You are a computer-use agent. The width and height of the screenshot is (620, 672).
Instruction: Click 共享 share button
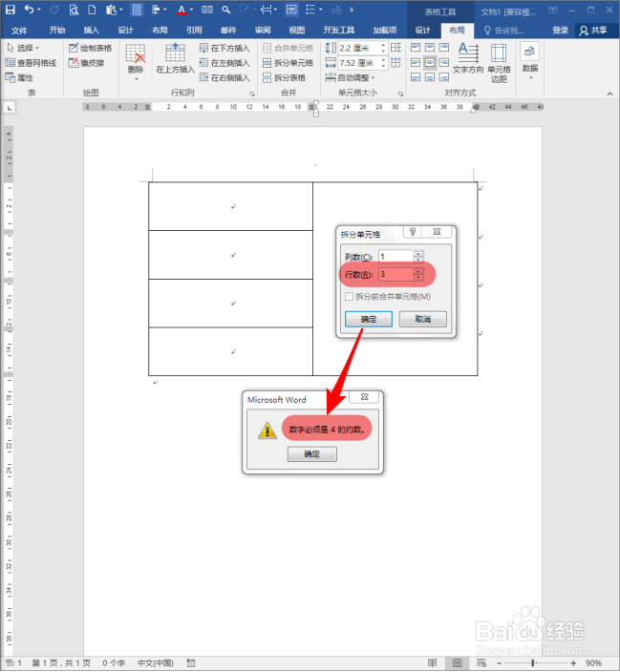[x=594, y=30]
